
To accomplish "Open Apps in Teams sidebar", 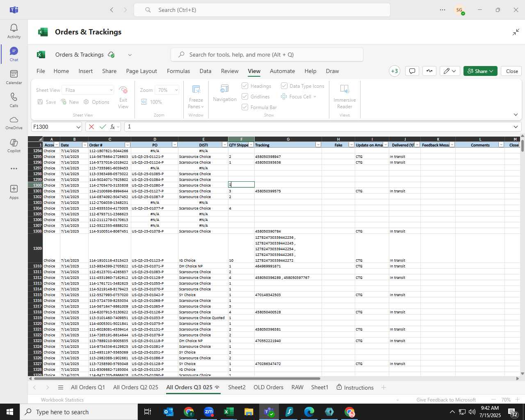I will 14,192.
